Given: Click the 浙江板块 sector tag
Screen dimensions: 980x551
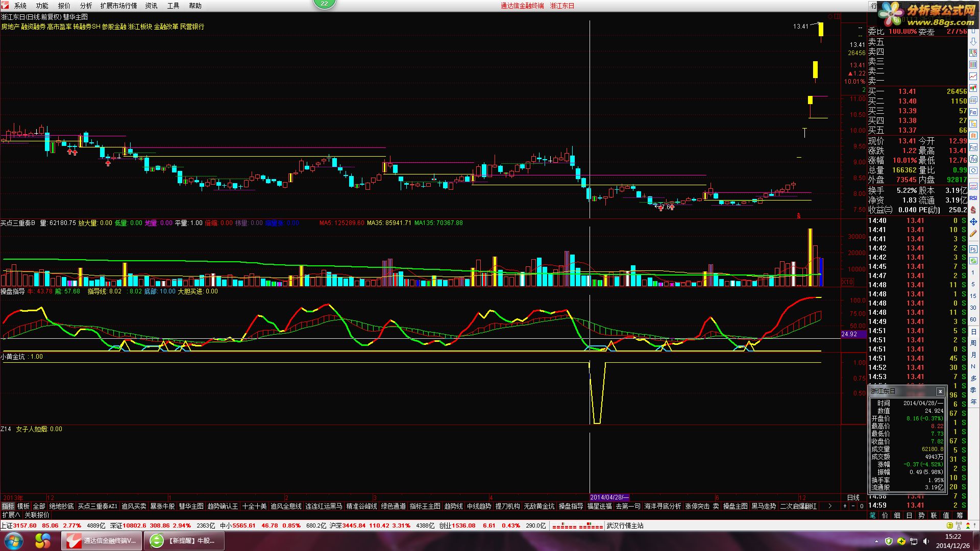Looking at the screenshot, I should (140, 27).
